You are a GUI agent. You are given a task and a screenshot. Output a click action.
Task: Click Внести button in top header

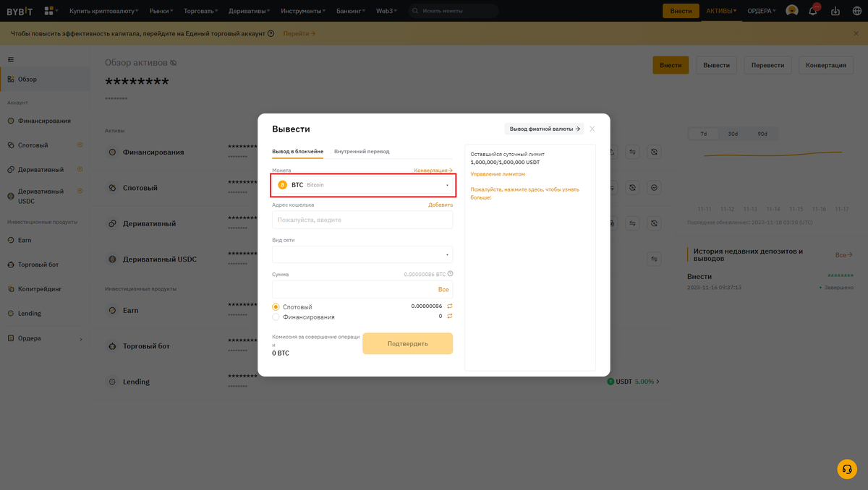[x=681, y=11]
